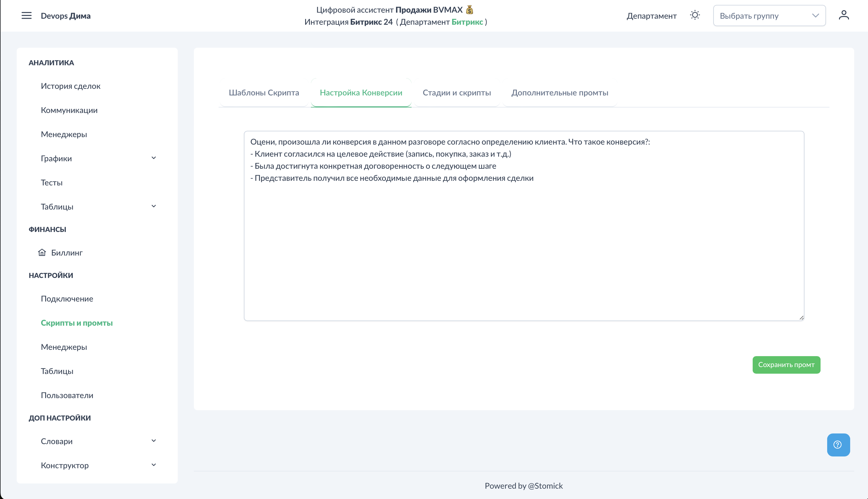
Task: Switch to the Стадии и скрипты tab
Action: 456,93
